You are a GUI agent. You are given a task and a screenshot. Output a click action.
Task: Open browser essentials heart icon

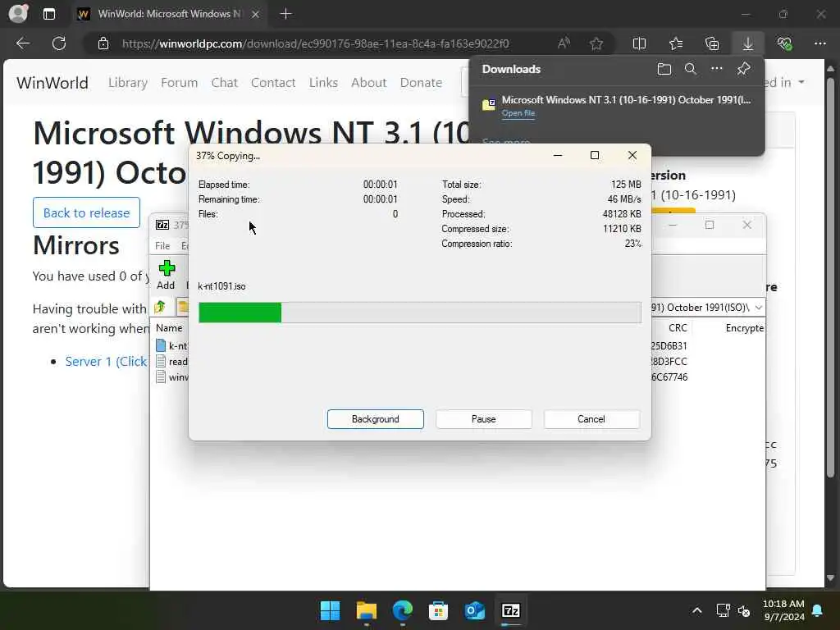coord(784,43)
